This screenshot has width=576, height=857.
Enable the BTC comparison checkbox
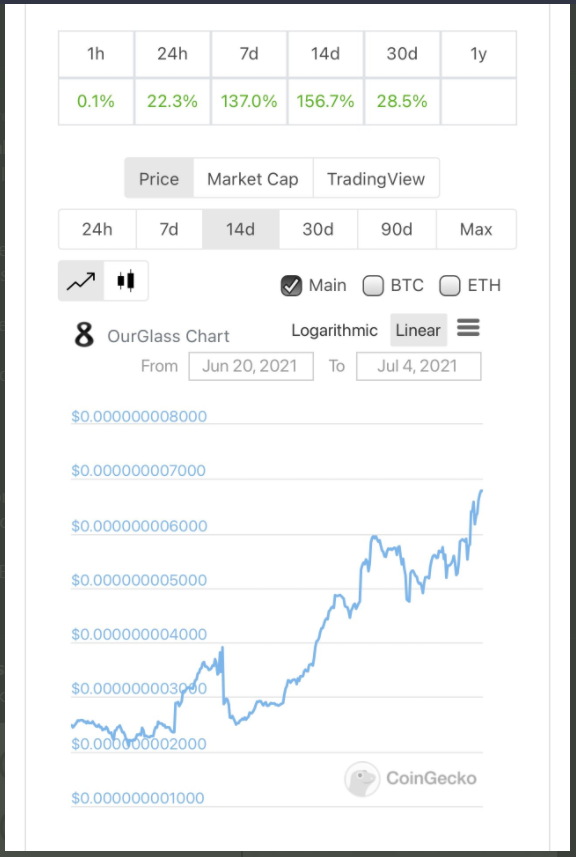[x=373, y=285]
